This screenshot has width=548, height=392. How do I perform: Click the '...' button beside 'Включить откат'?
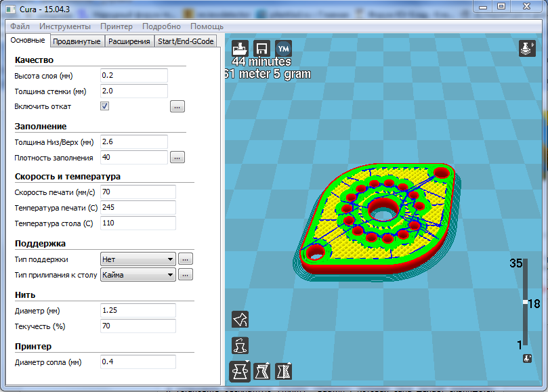(177, 106)
